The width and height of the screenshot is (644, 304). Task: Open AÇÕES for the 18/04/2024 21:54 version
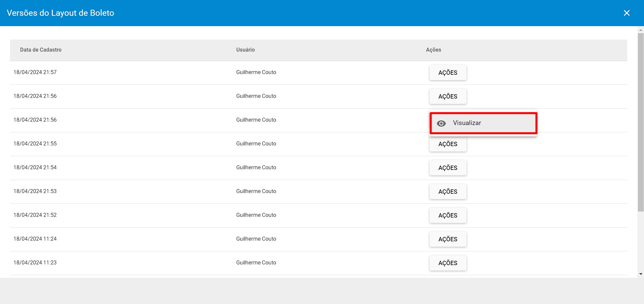[448, 168]
